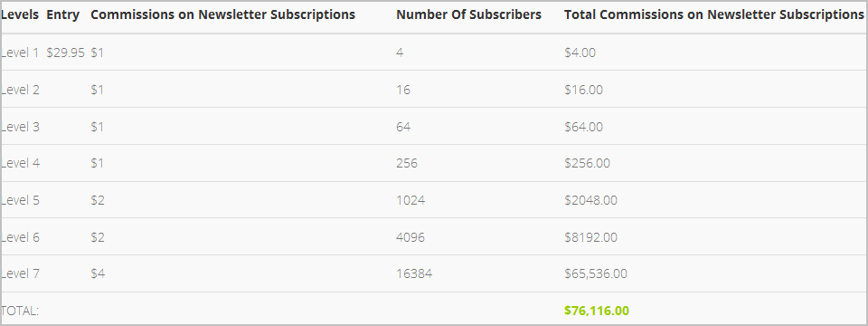Click the Level 5 cell
The width and height of the screenshot is (868, 326).
tap(20, 199)
